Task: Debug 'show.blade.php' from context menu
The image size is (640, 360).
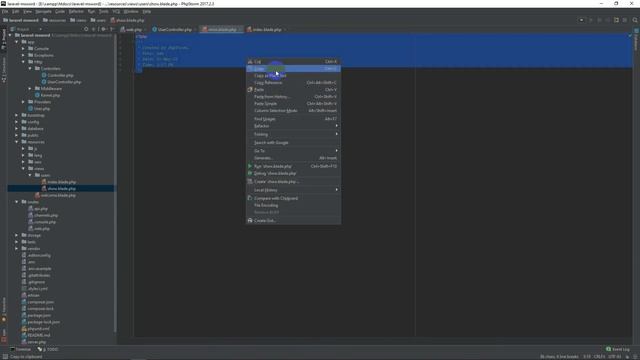Action: [x=293, y=173]
